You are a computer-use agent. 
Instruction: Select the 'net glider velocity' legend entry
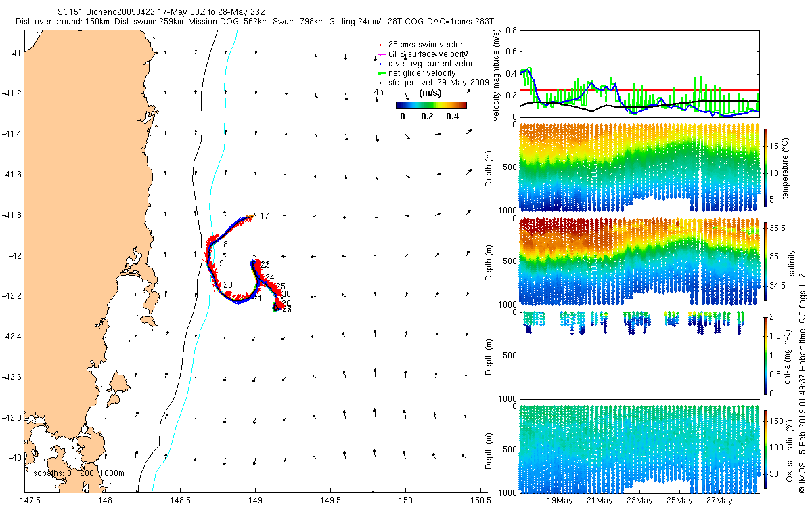417,72
